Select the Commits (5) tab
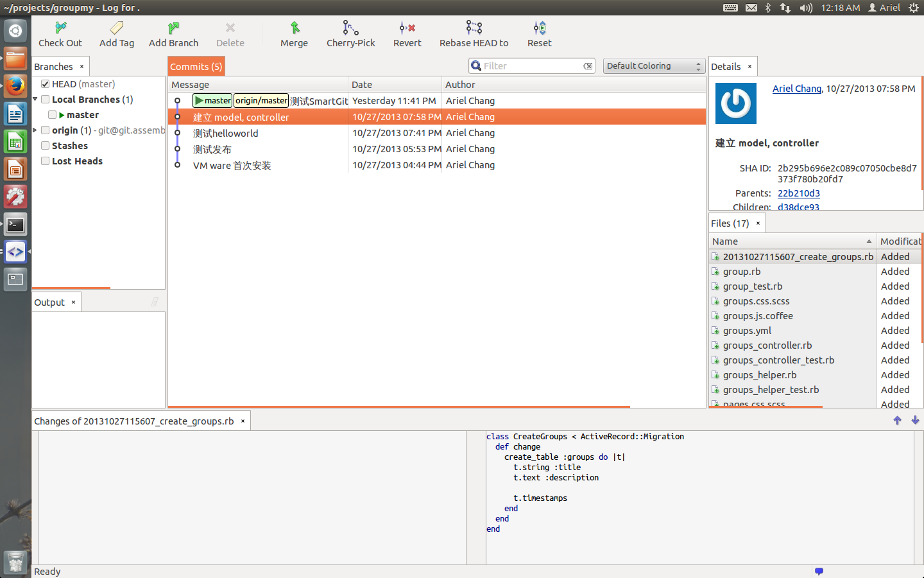Screen dimensions: 924x578 pyautogui.click(x=196, y=67)
